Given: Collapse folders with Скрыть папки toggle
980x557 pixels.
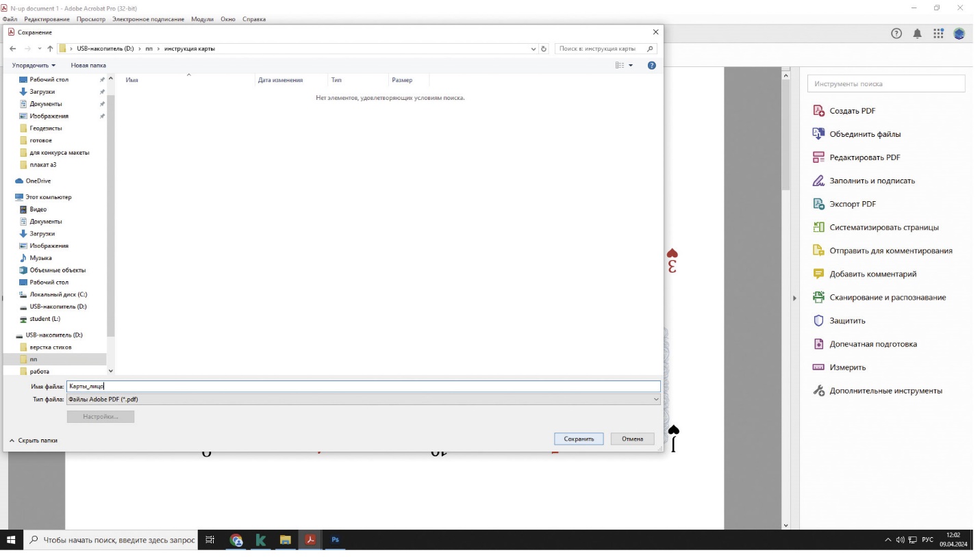Looking at the screenshot, I should pos(34,441).
